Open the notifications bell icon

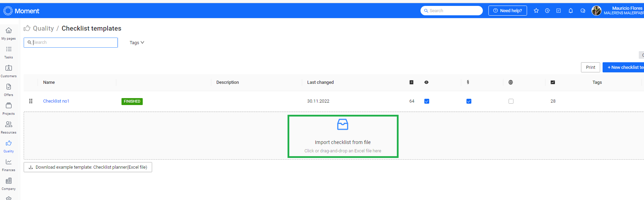571,11
